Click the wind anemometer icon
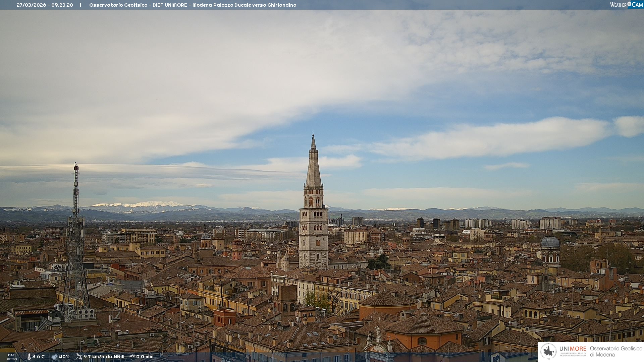 coord(79,357)
